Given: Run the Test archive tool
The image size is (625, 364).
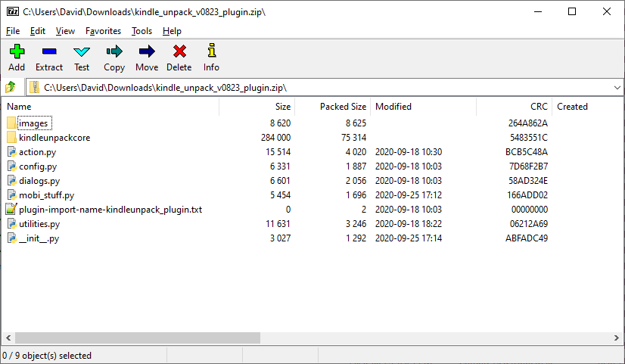Looking at the screenshot, I should (82, 51).
